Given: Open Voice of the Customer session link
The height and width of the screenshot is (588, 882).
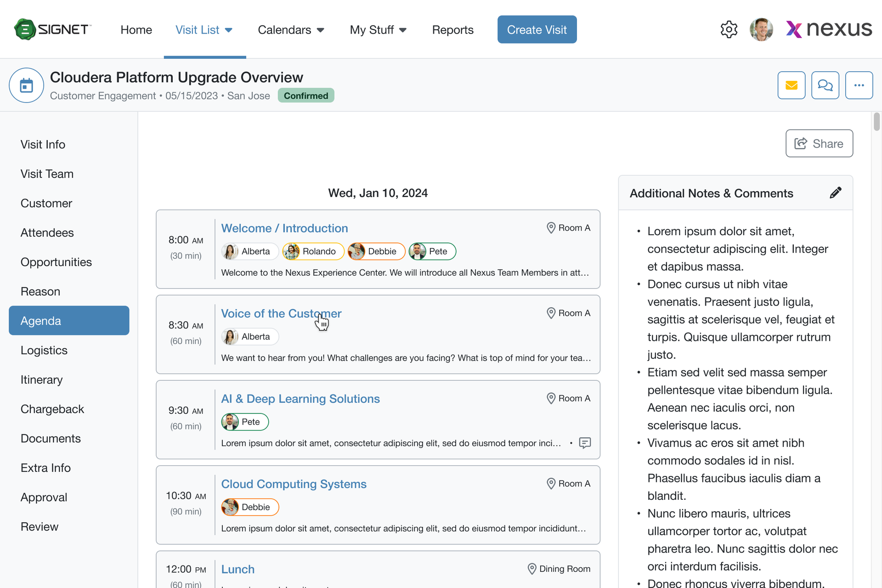Looking at the screenshot, I should (281, 313).
